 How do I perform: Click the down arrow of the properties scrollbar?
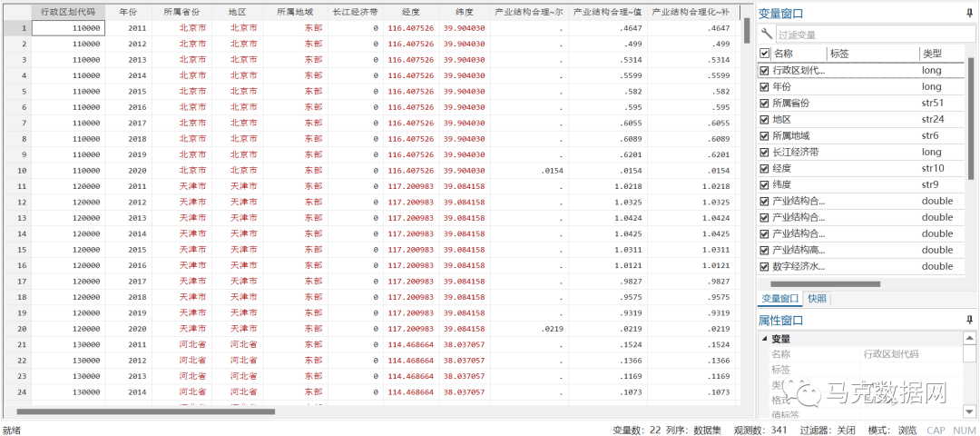tap(969, 411)
